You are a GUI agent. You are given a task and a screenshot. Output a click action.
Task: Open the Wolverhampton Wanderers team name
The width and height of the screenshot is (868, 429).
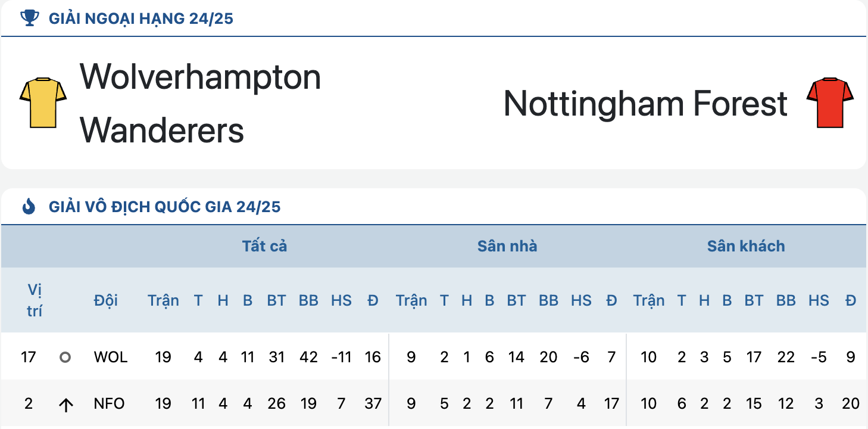click(x=201, y=103)
